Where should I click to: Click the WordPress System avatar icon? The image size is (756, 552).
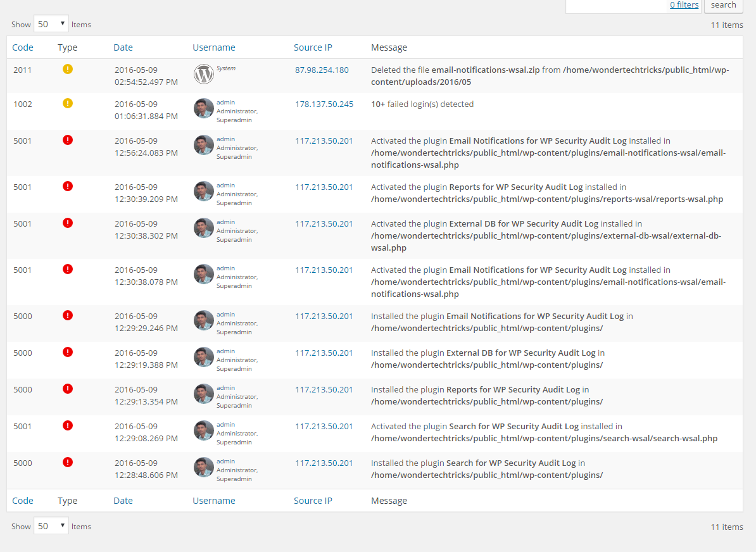click(x=203, y=74)
